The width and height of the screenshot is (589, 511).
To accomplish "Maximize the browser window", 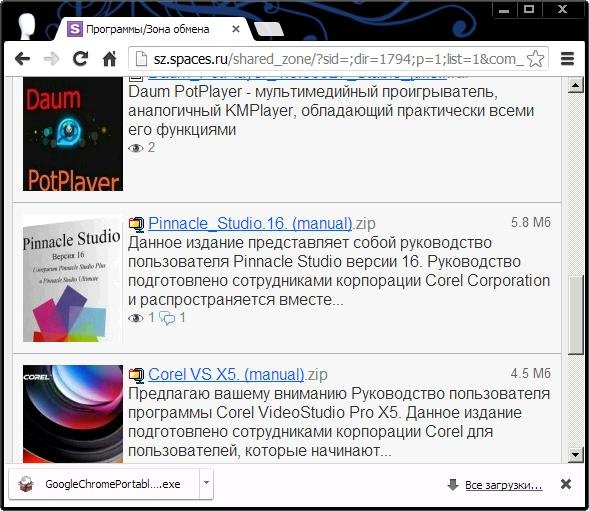I will [x=529, y=9].
